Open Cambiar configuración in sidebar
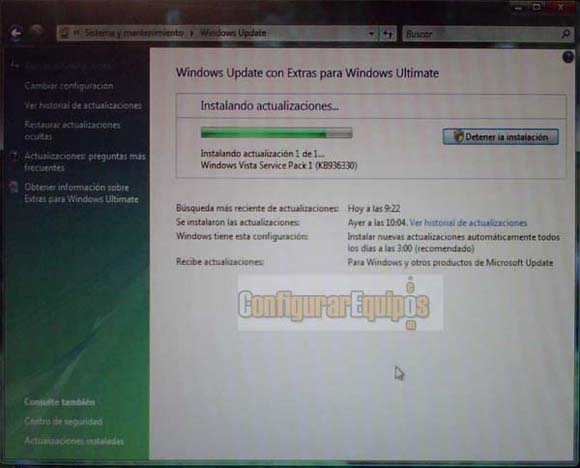This screenshot has height=468, width=580. pos(69,86)
